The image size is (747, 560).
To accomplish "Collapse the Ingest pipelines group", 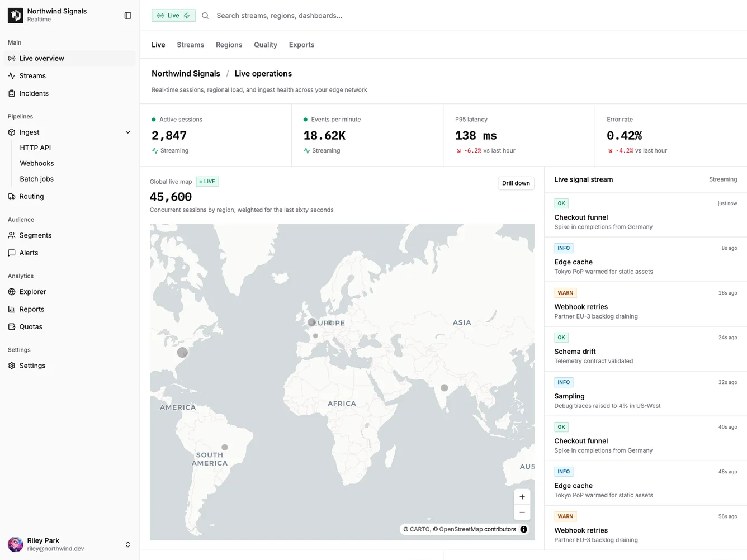I will (128, 132).
